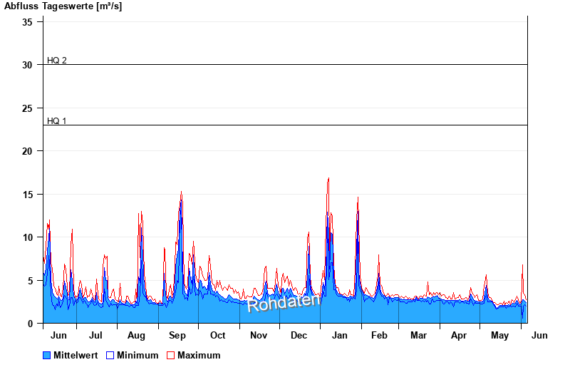Click the HQ 1 threshold label

coord(57,121)
